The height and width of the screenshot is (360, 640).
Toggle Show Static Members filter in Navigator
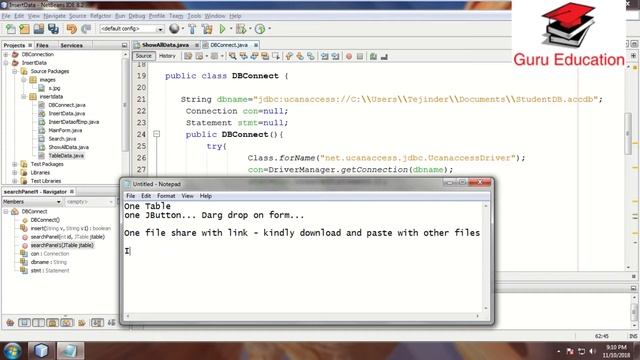38,323
